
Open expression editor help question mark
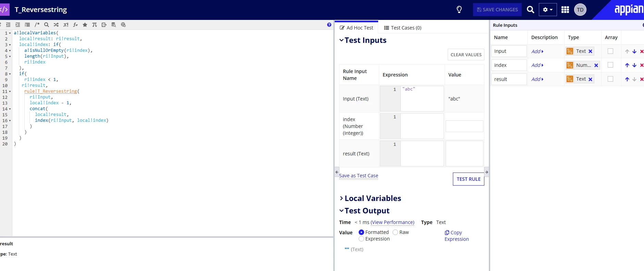pyautogui.click(x=329, y=25)
